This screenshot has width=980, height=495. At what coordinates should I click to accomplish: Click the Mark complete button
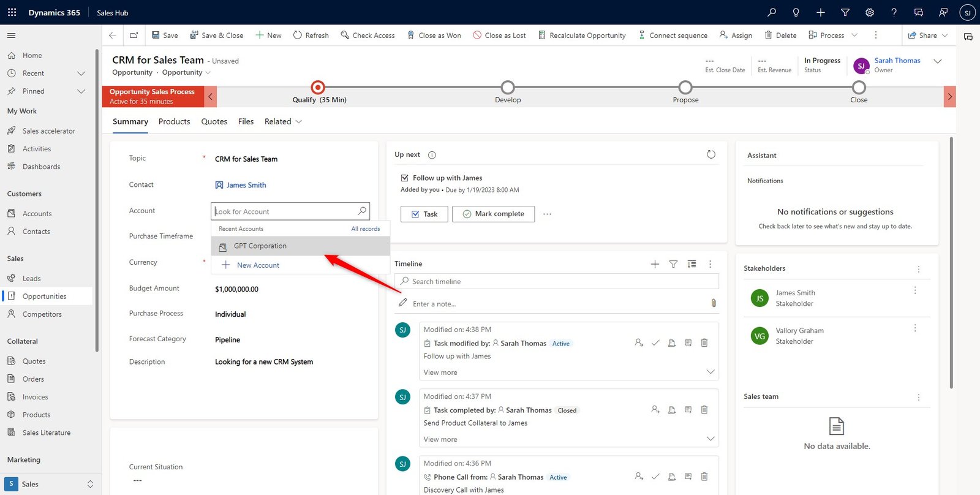[x=493, y=214]
